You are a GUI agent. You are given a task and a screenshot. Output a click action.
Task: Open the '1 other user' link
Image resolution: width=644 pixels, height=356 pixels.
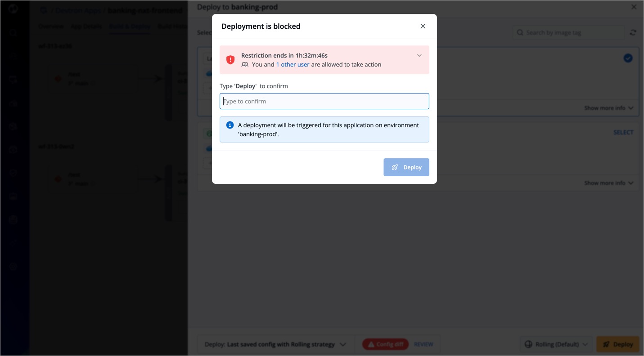click(293, 64)
